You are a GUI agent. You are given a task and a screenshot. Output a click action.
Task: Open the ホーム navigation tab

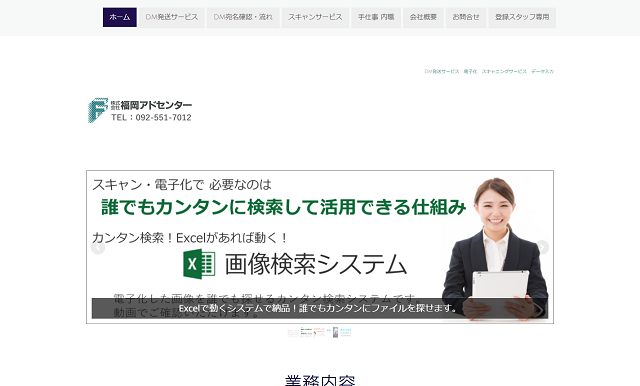pos(120,17)
